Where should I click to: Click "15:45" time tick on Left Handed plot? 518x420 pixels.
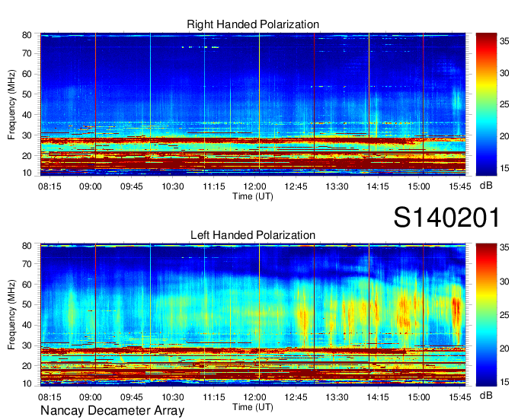coord(460,396)
